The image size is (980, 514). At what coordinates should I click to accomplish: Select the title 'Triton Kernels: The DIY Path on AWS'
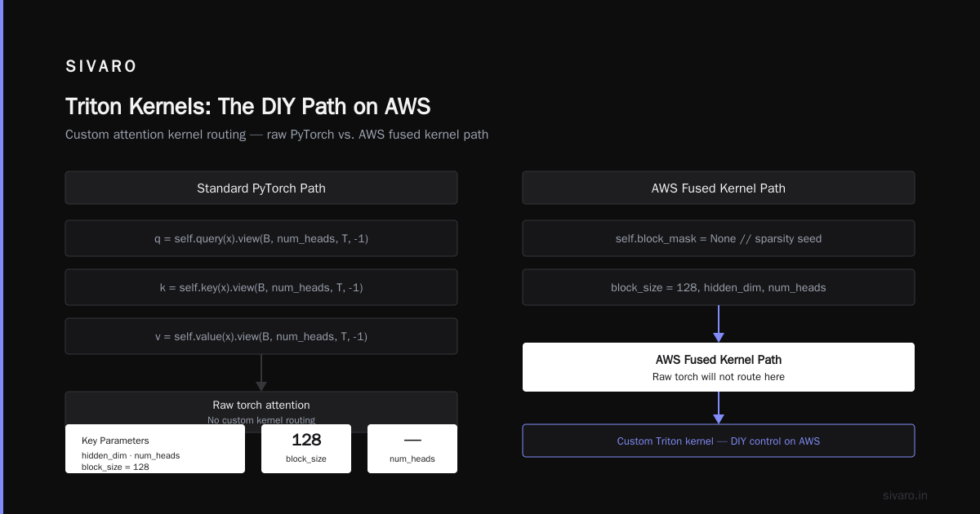(247, 106)
